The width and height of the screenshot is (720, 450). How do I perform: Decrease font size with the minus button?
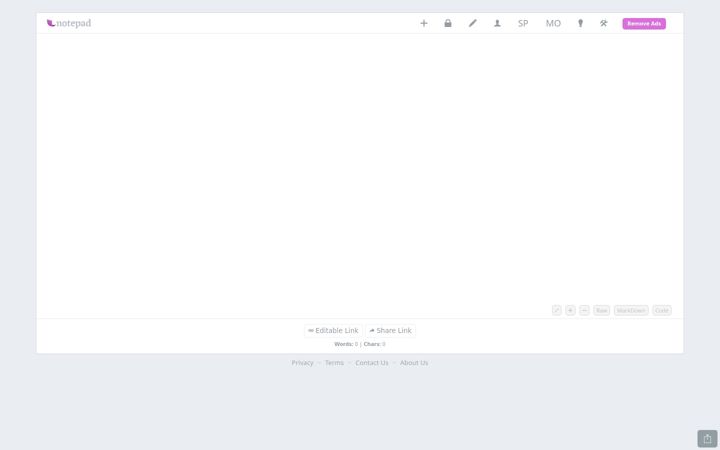click(584, 310)
